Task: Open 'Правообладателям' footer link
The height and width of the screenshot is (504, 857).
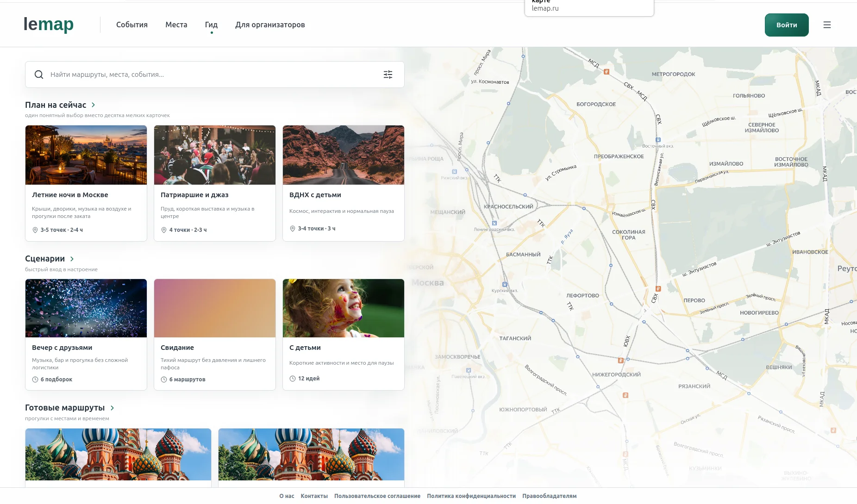Action: (x=550, y=496)
